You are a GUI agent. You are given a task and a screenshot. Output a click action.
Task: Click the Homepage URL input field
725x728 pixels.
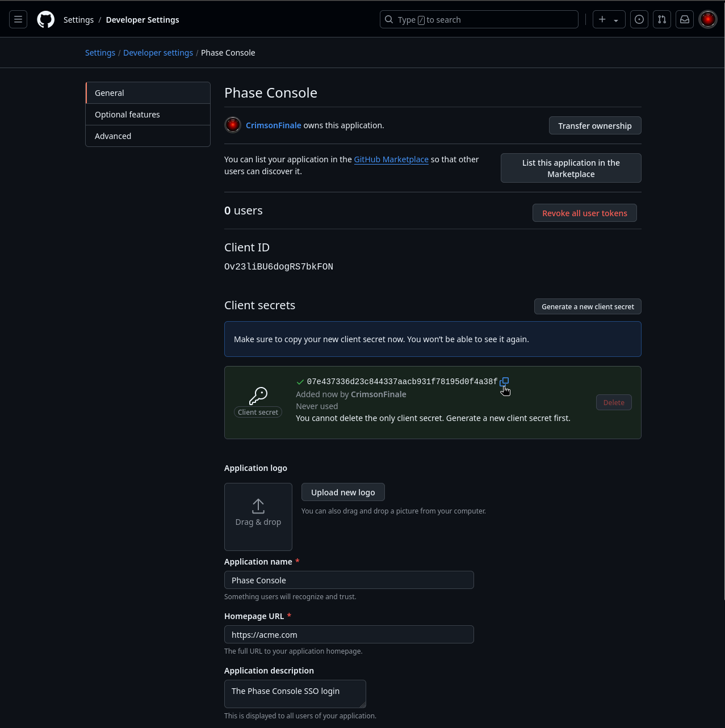349,634
